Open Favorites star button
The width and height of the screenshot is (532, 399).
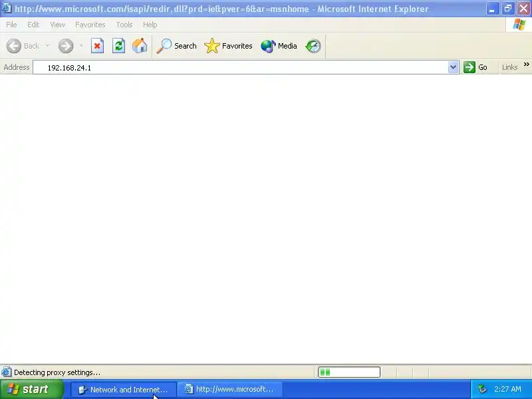pos(228,46)
